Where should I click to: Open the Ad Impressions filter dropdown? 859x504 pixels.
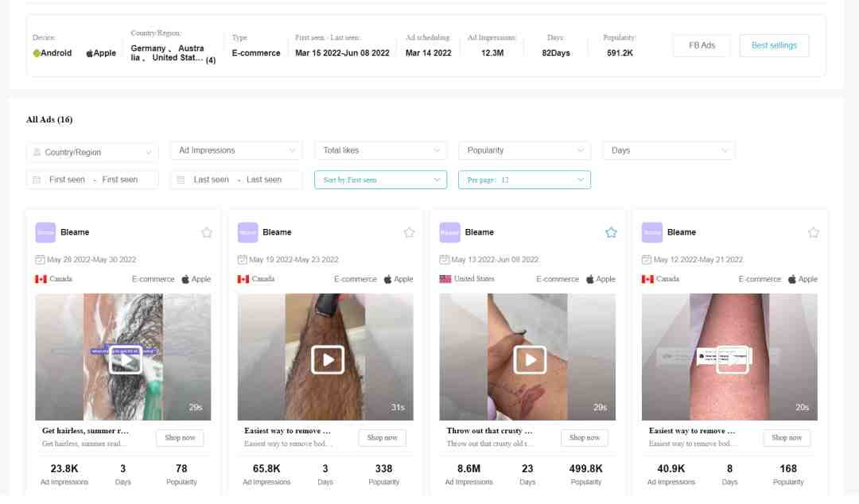point(236,150)
